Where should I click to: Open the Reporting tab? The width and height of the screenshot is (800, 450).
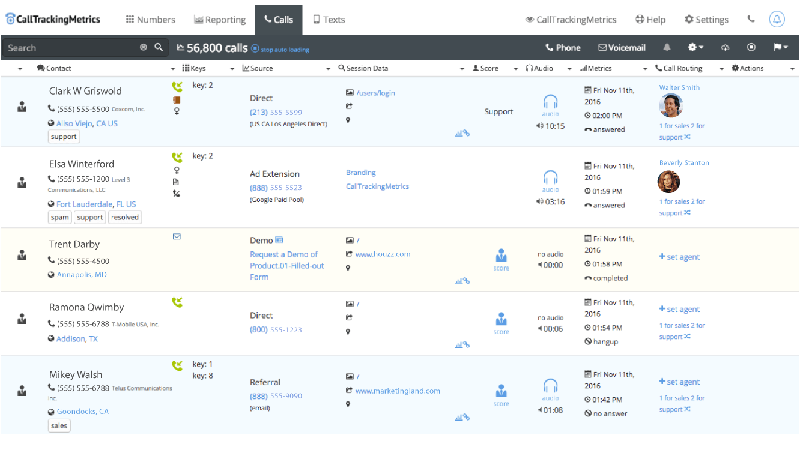[218, 19]
